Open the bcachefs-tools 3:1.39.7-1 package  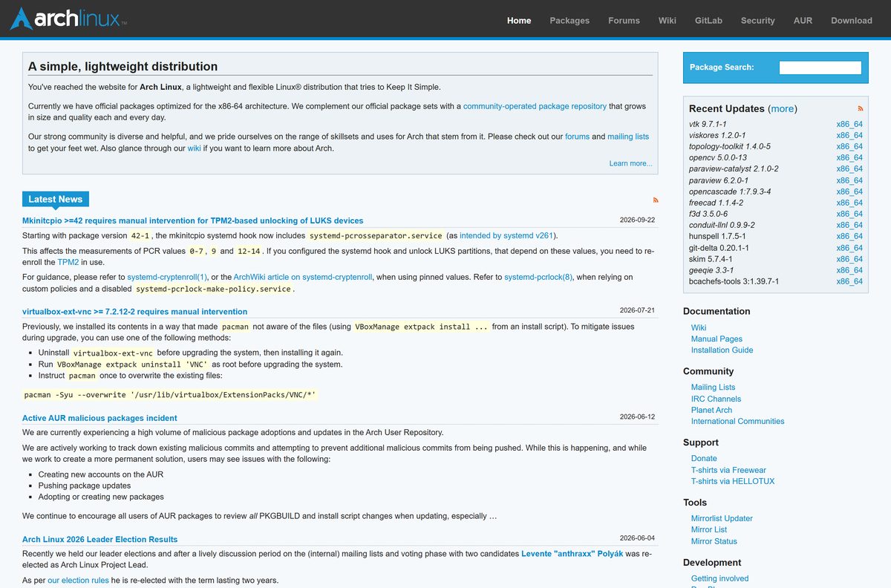[734, 281]
